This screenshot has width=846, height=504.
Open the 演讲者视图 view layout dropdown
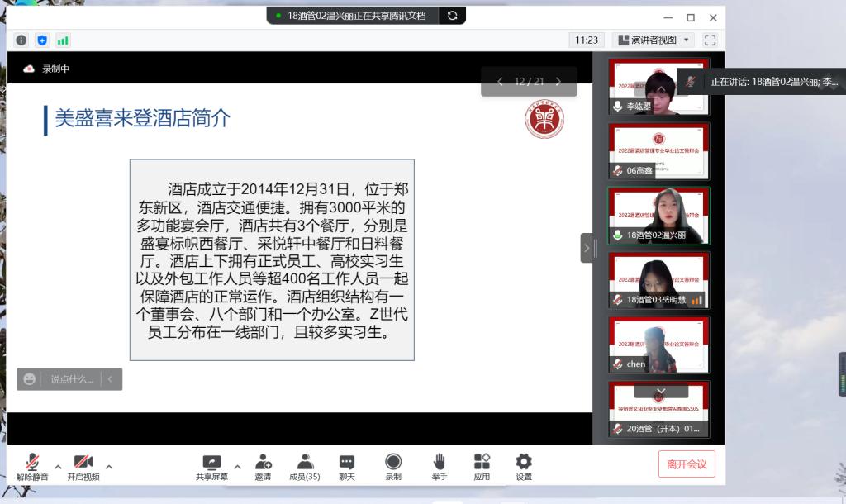pyautogui.click(x=654, y=40)
